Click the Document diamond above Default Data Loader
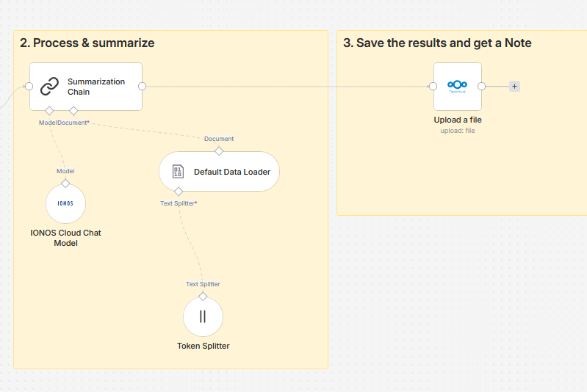Image resolution: width=587 pixels, height=392 pixels. (x=219, y=151)
